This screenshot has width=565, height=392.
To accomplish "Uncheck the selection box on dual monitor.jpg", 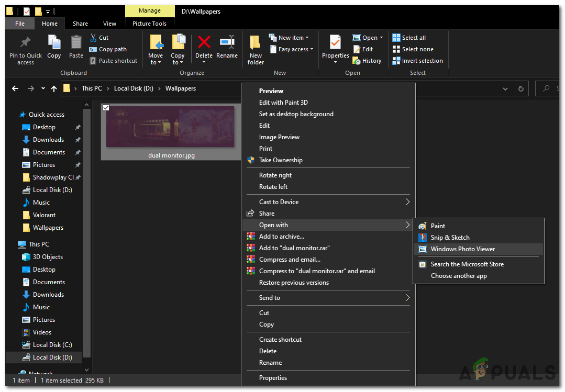I will (106, 107).
